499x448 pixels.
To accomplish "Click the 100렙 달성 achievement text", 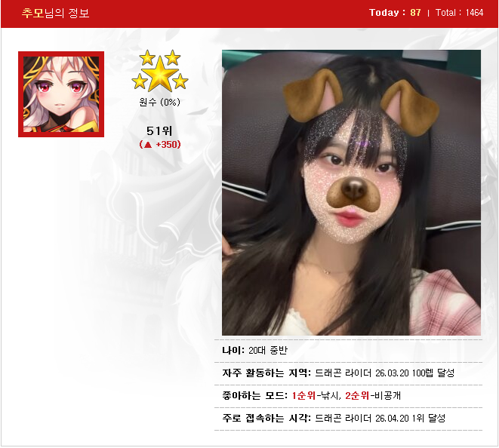I will [433, 373].
